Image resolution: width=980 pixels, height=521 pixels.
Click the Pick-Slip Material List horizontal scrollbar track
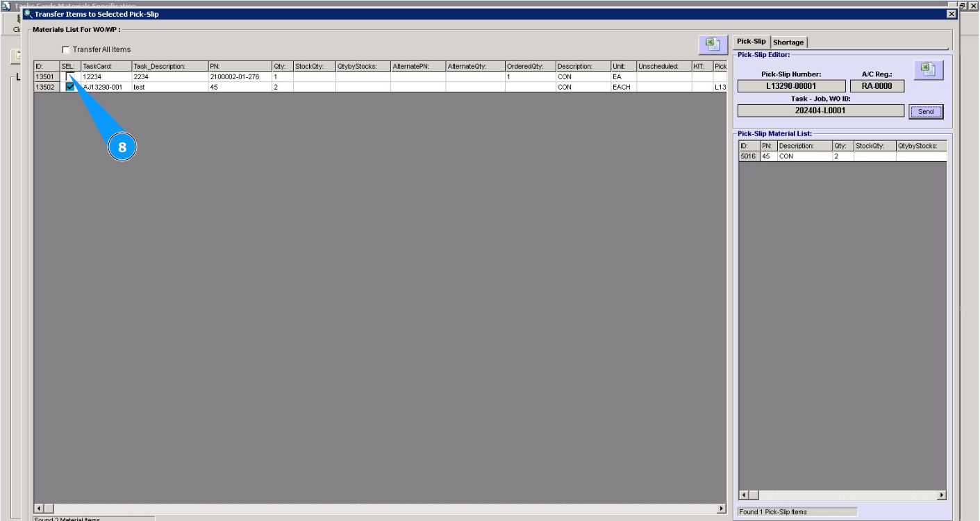(842, 495)
